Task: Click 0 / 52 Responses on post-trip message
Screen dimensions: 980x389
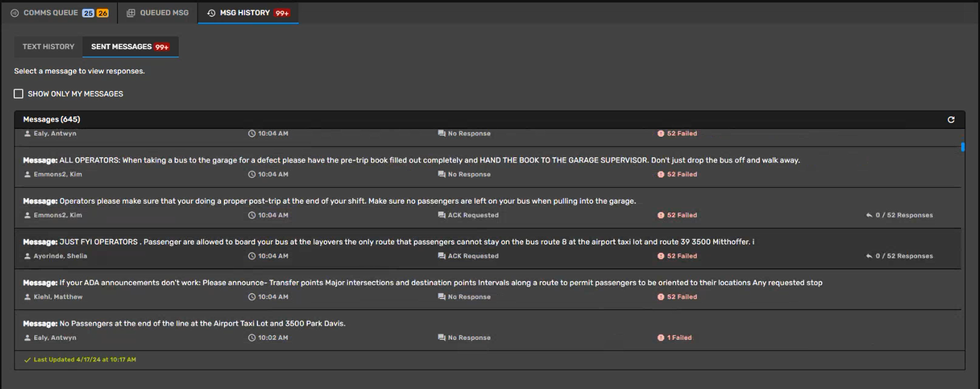Action: [903, 215]
